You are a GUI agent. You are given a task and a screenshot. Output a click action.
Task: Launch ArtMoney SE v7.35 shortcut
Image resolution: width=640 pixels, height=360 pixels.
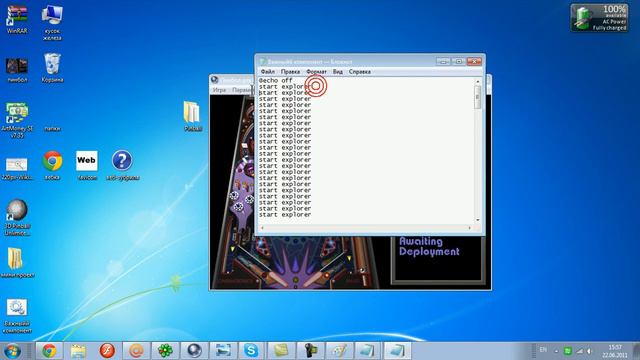pyautogui.click(x=17, y=120)
